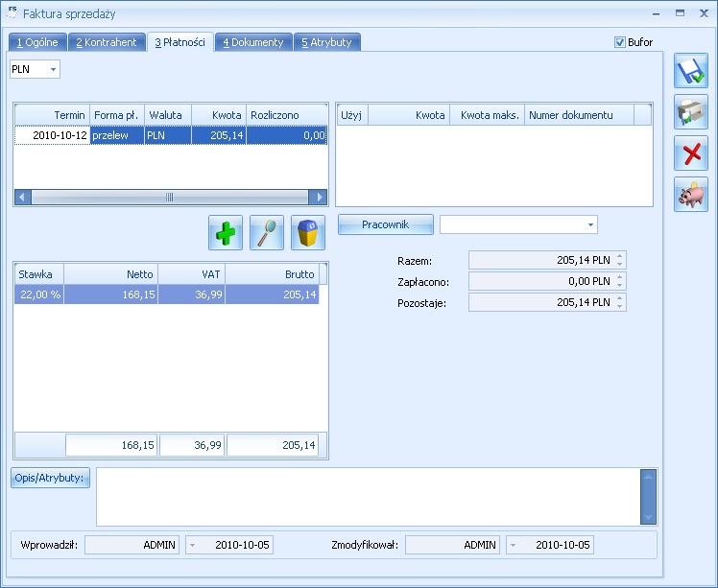Switch to the 1 Ogólne tab
Viewport: 718px width, 588px height.
(x=37, y=42)
